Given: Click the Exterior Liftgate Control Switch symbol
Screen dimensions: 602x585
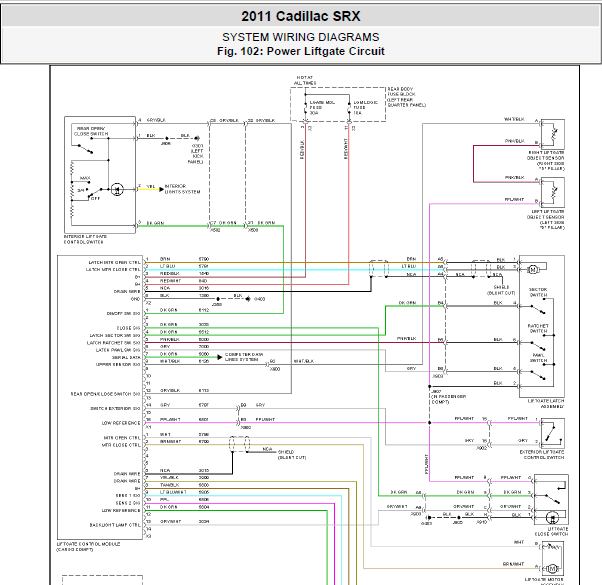Looking at the screenshot, I should tap(552, 433).
